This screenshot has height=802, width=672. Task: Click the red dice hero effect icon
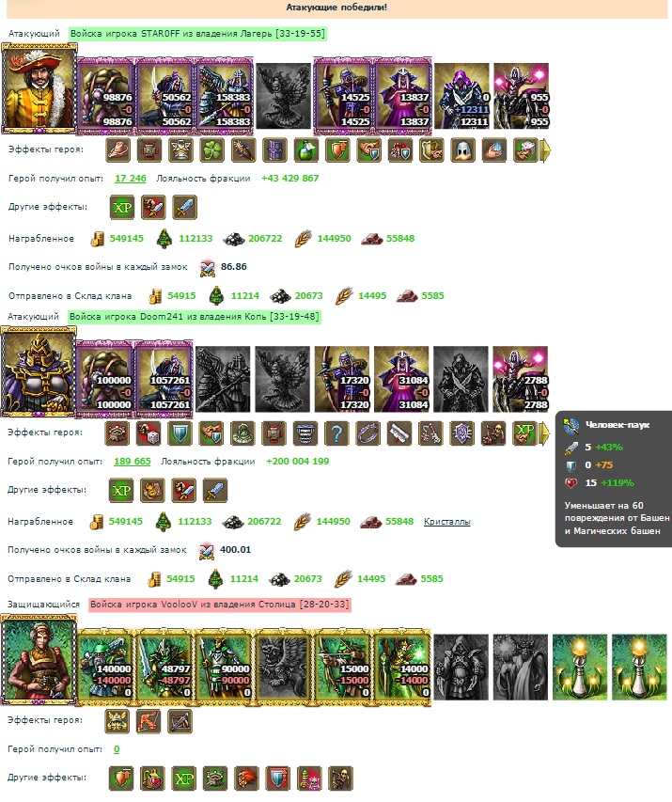pyautogui.click(x=148, y=433)
